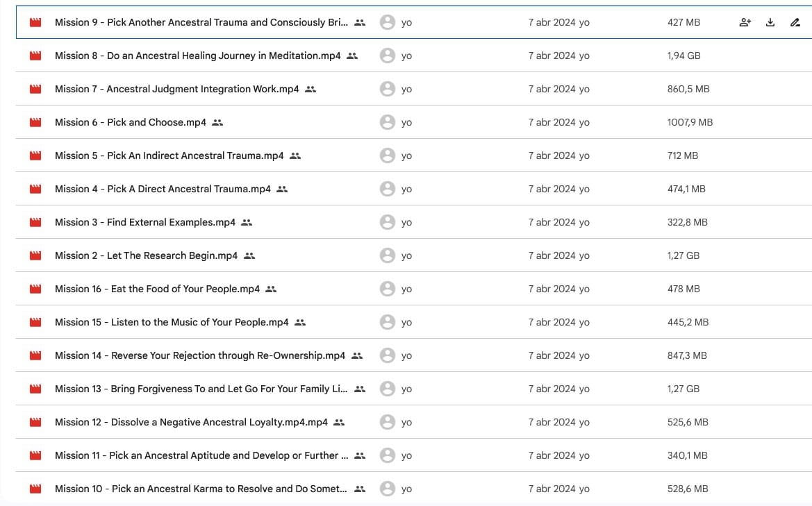Click the red video icon for Mission 16

(x=35, y=289)
